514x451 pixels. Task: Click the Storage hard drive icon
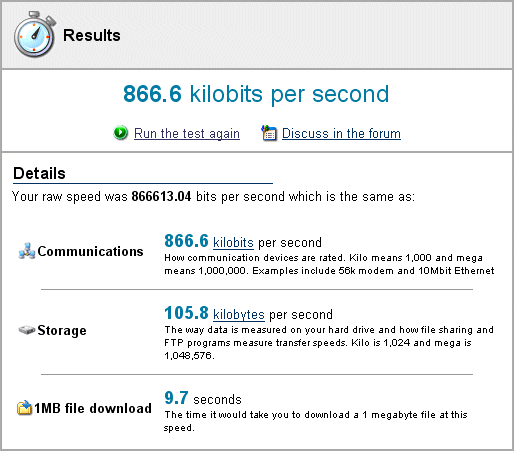coord(27,330)
